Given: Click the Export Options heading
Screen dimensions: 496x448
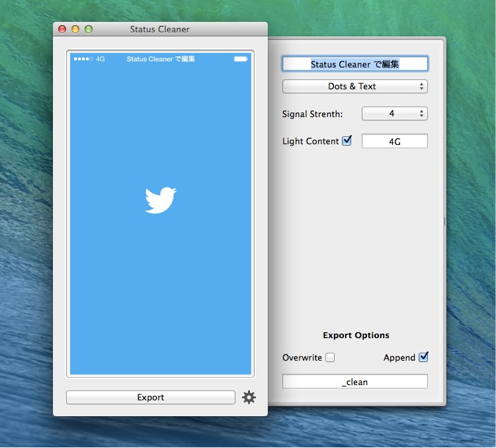Looking at the screenshot, I should [356, 336].
